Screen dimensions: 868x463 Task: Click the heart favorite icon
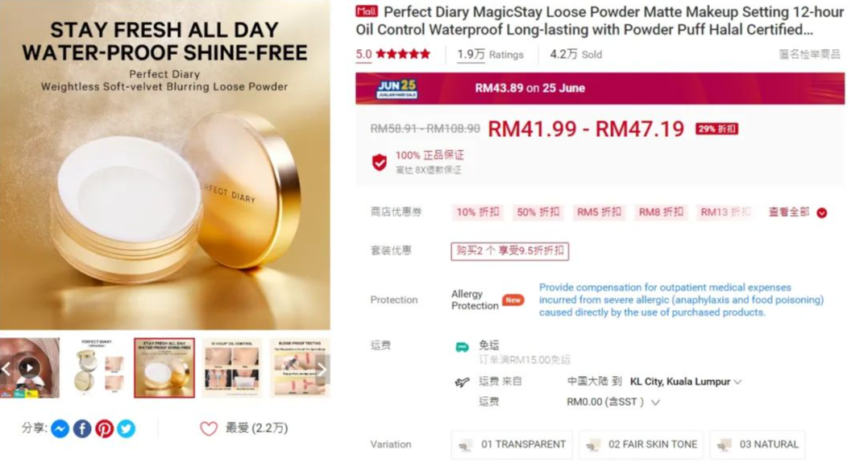tap(209, 428)
